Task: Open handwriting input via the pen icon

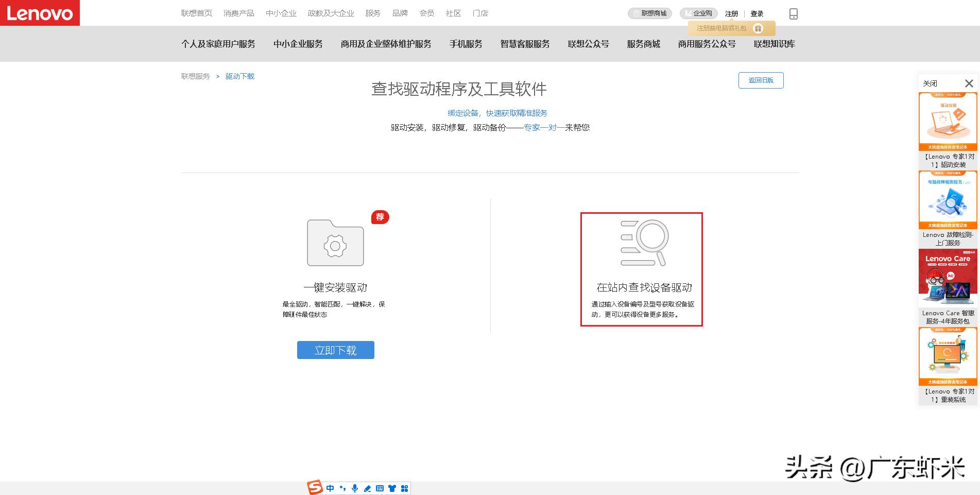Action: (367, 488)
